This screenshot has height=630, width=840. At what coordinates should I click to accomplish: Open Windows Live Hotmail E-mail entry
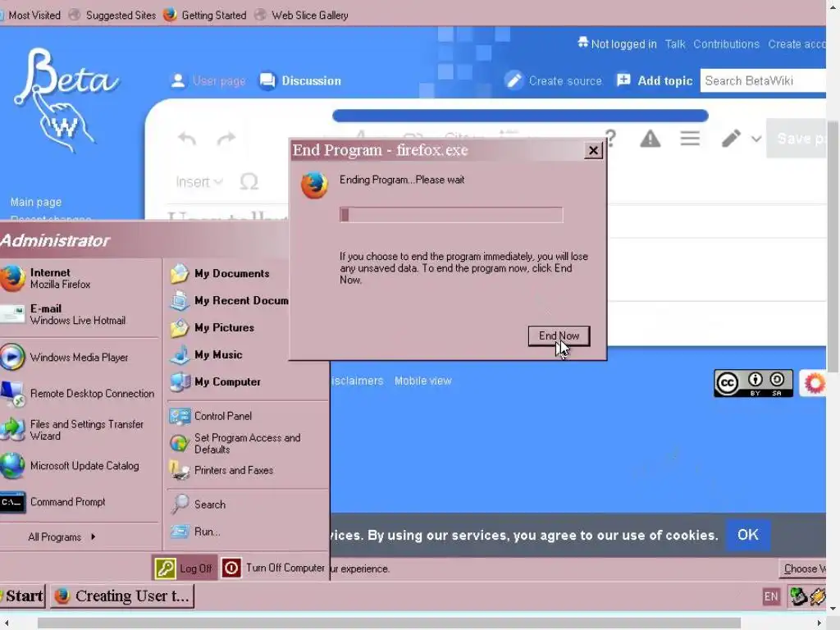pyautogui.click(x=63, y=314)
